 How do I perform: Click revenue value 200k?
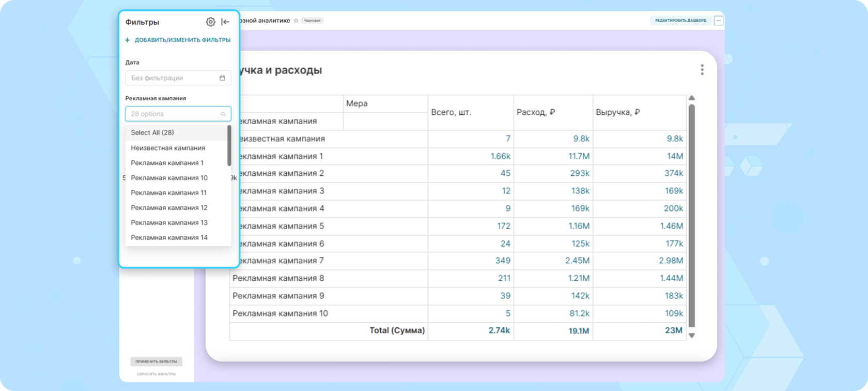tap(674, 208)
